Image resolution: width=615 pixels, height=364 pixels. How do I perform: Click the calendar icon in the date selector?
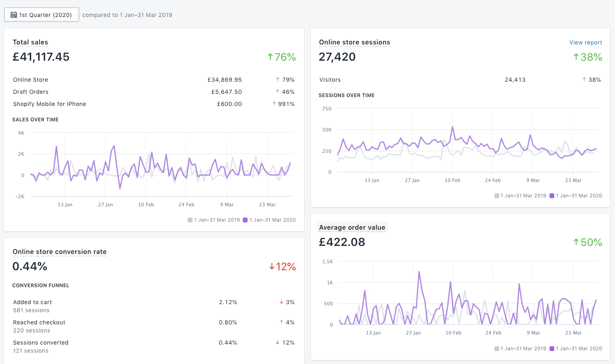point(14,14)
